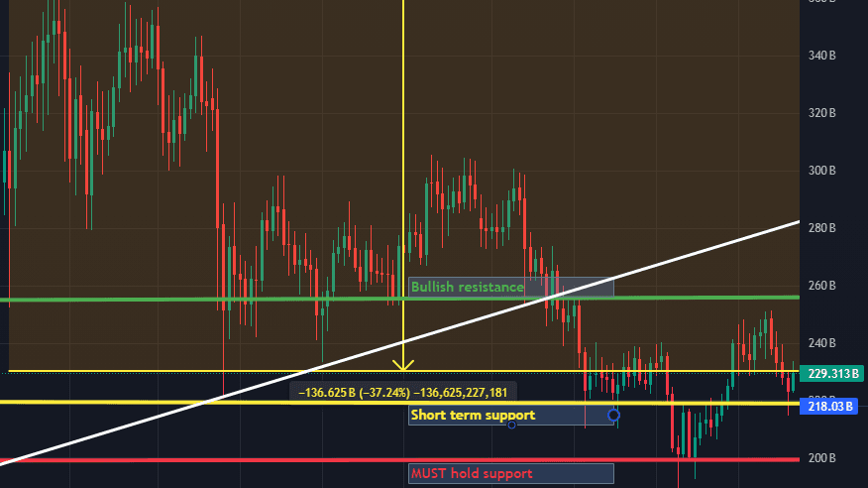Click the 229.313 B current price tag
The height and width of the screenshot is (488, 868).
click(x=832, y=374)
